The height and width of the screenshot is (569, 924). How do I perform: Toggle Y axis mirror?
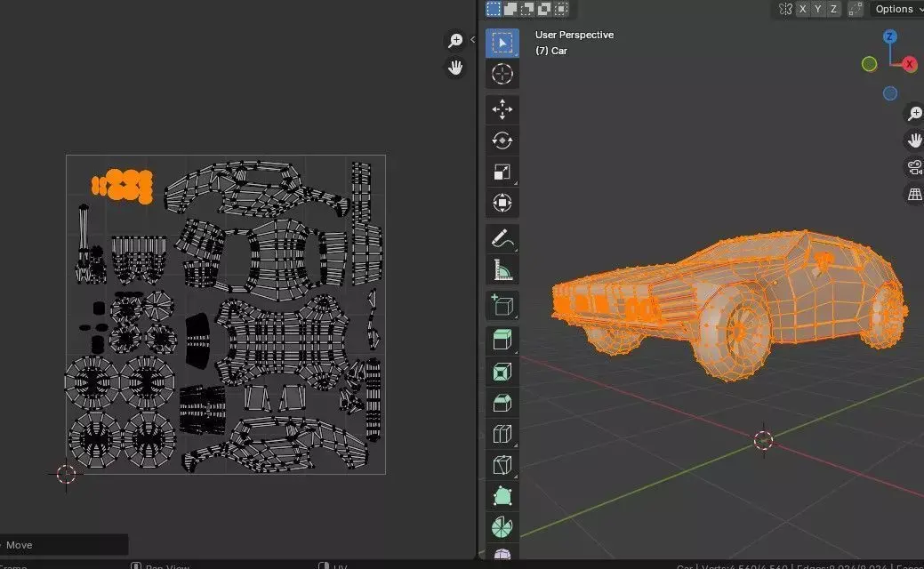818,9
